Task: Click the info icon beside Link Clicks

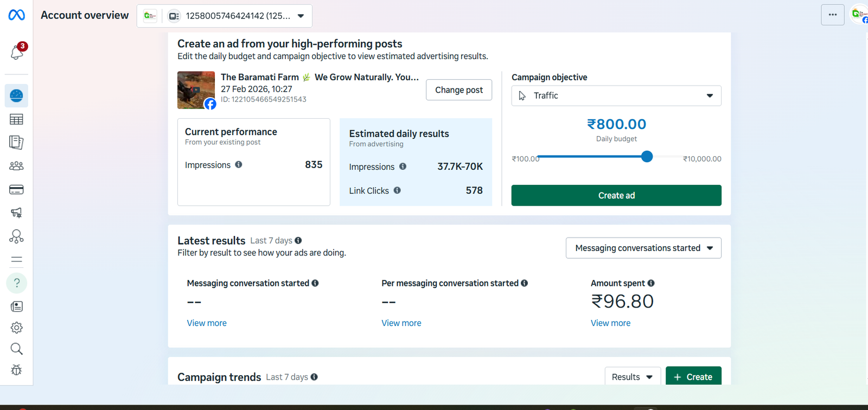Action: click(x=397, y=190)
